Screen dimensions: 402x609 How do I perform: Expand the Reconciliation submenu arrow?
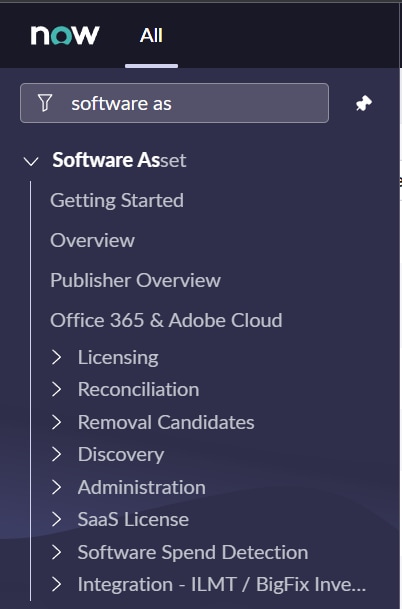57,389
